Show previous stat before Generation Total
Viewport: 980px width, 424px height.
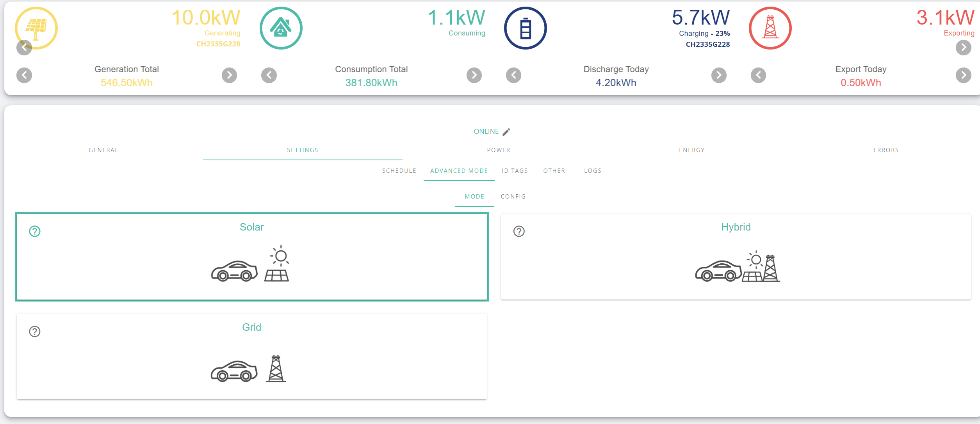point(24,75)
